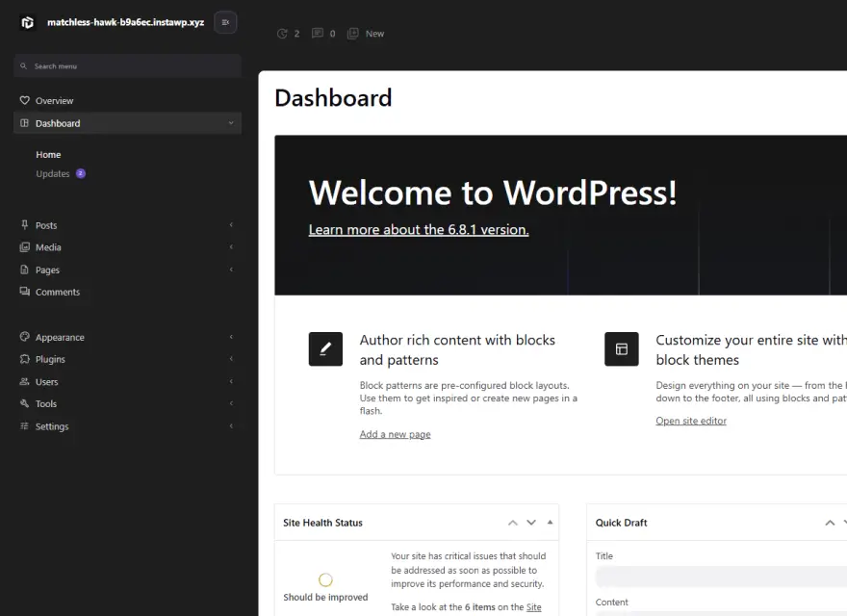The width and height of the screenshot is (847, 616).
Task: Click the Open site editor link
Action: coord(691,421)
